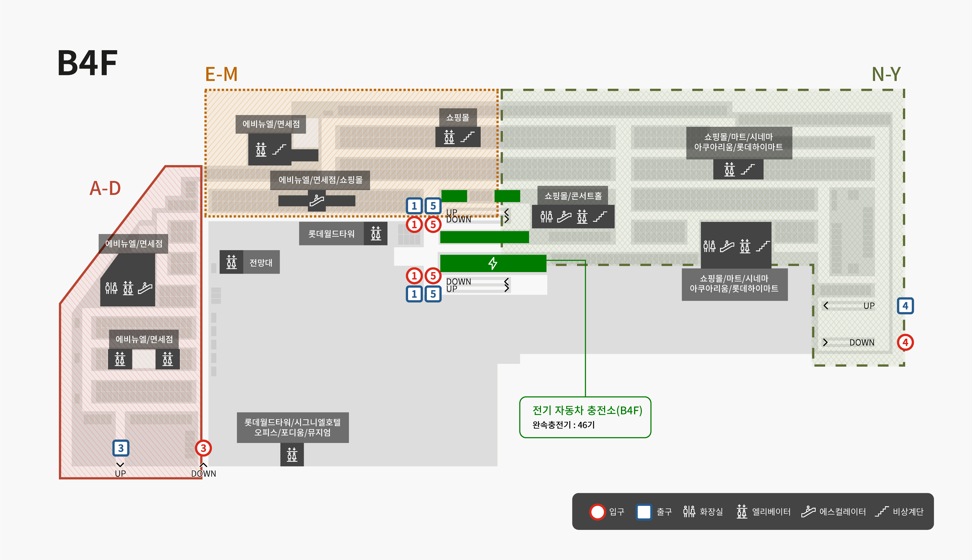Click the DOWN label beside entrance marker 4
The image size is (972, 560).
(x=862, y=342)
